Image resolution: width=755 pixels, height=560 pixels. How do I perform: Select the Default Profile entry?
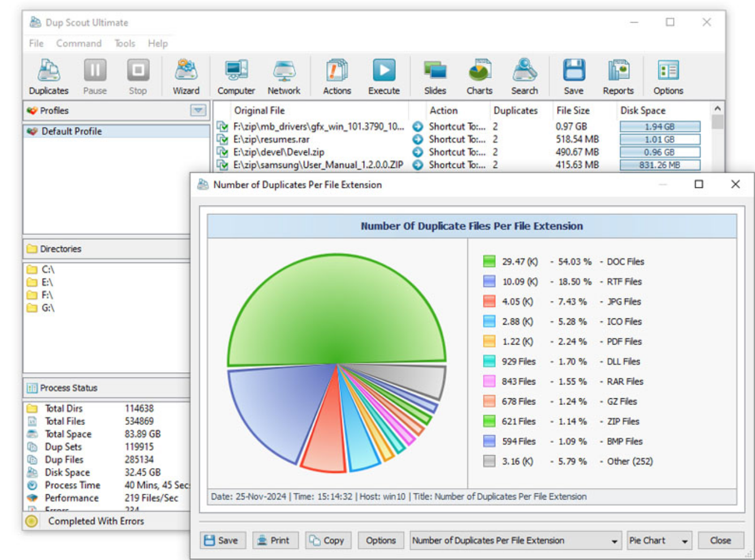(71, 131)
